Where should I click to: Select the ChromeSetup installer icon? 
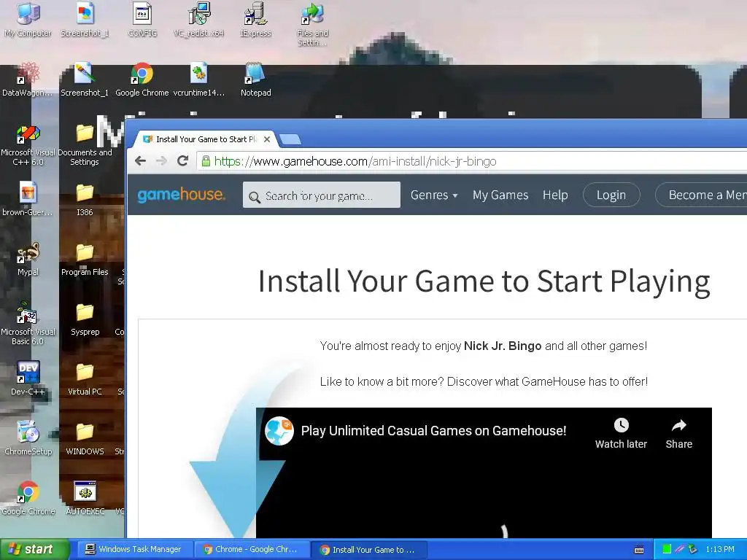click(x=28, y=438)
